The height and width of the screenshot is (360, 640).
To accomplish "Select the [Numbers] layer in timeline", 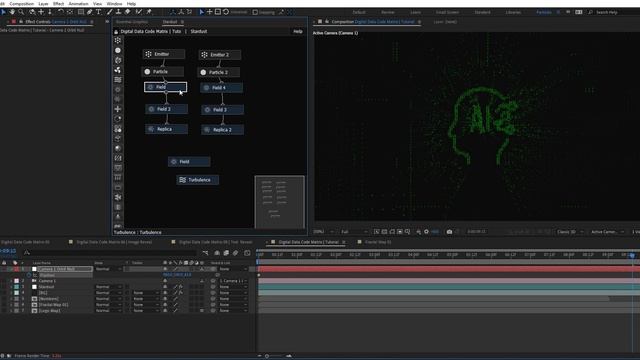I will (x=49, y=299).
